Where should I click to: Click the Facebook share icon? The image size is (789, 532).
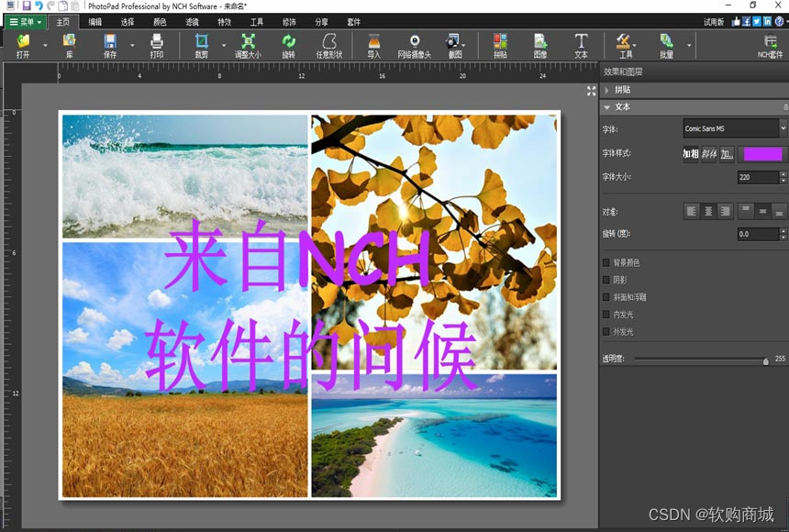[747, 21]
